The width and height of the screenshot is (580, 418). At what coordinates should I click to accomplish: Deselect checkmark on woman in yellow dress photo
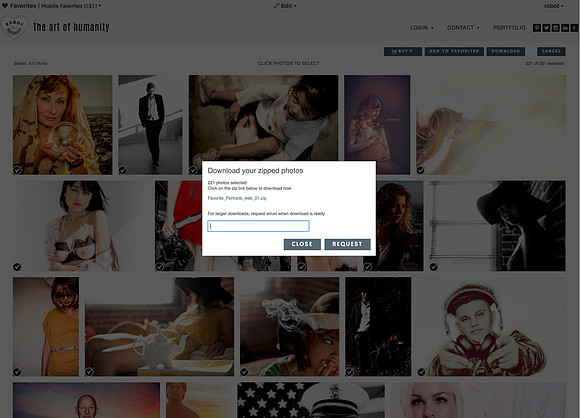click(17, 372)
